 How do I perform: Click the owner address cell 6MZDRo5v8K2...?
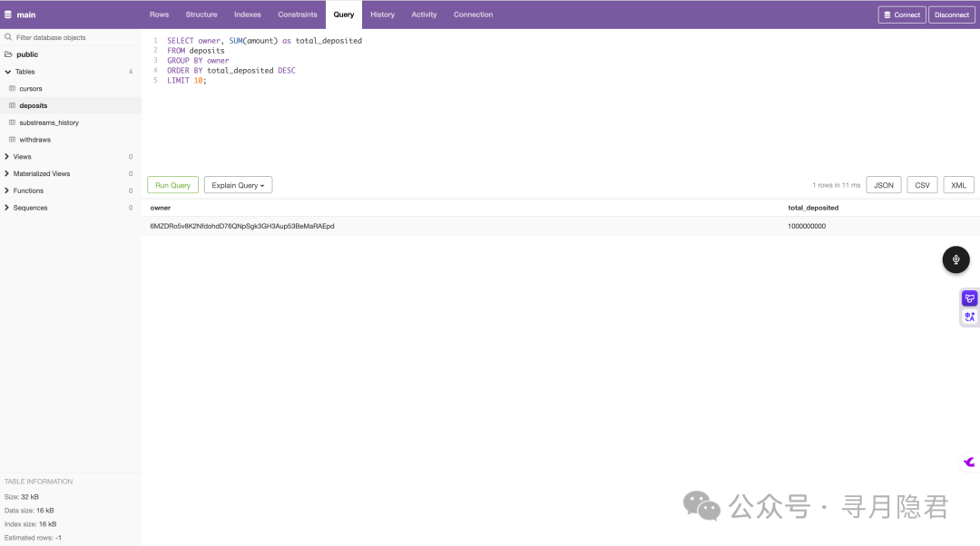242,226
